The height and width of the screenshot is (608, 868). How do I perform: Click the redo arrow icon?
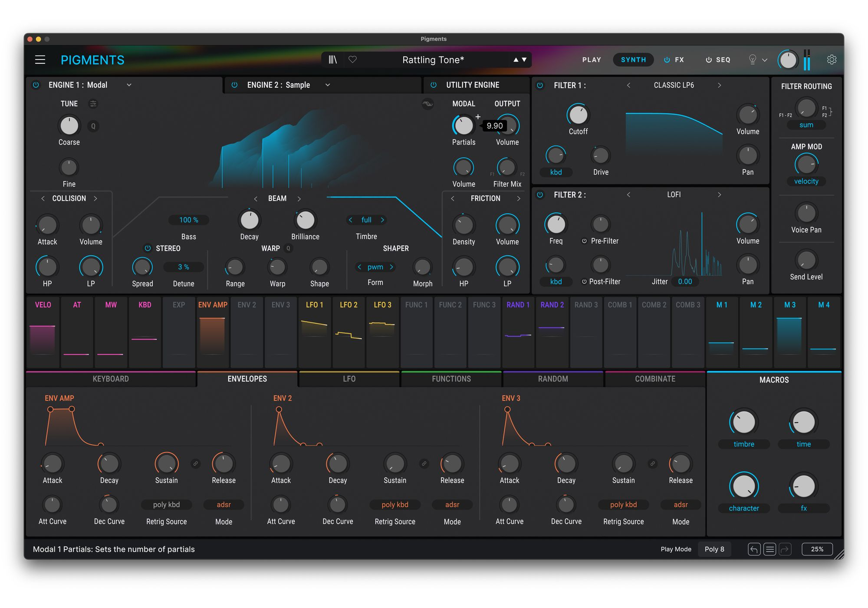785,549
